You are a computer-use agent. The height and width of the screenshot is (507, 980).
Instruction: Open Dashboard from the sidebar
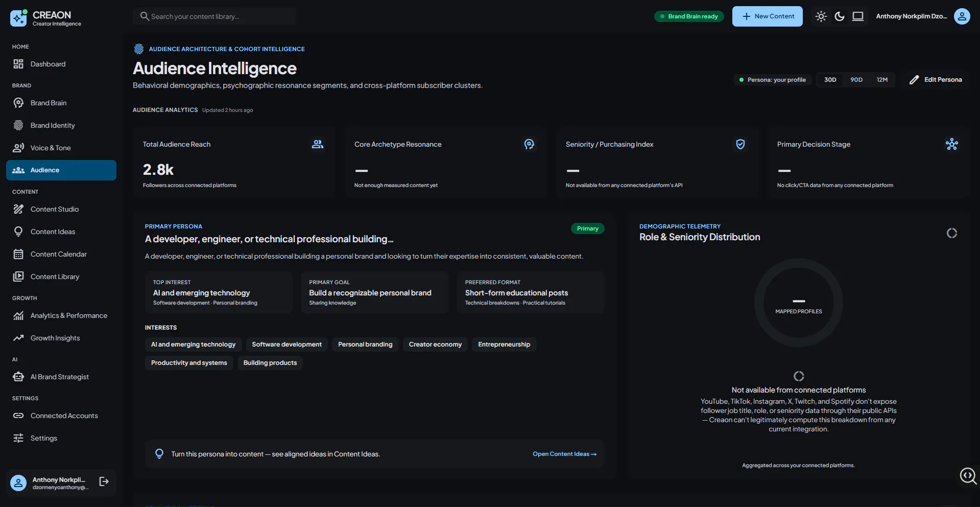[61, 64]
